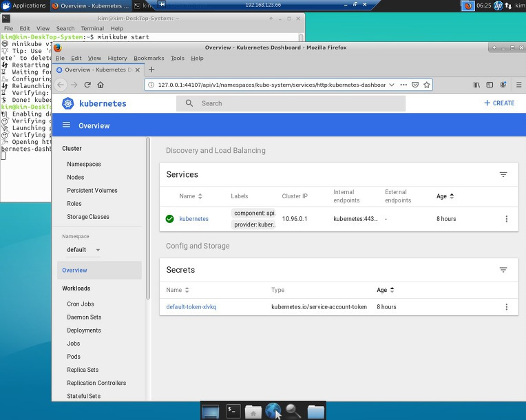Screen dimensions: 526x420
Task: Show desktop from bottom dock
Action: [211, 411]
